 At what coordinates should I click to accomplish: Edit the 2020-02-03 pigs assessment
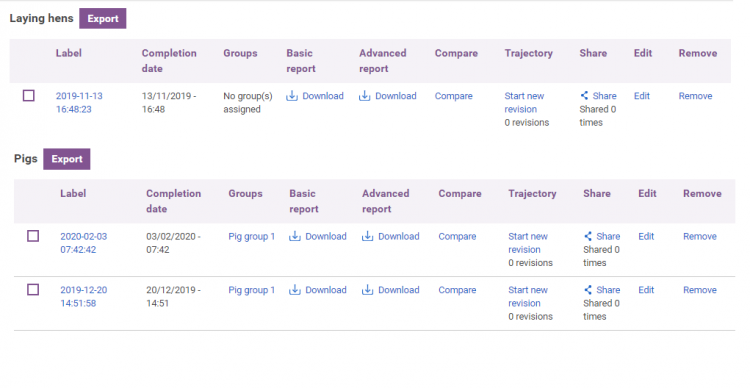click(x=646, y=236)
